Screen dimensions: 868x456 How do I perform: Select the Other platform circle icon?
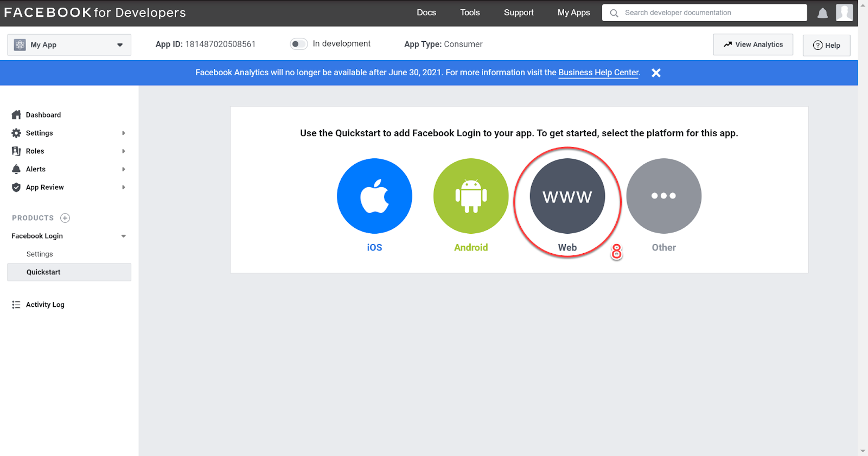(x=664, y=196)
